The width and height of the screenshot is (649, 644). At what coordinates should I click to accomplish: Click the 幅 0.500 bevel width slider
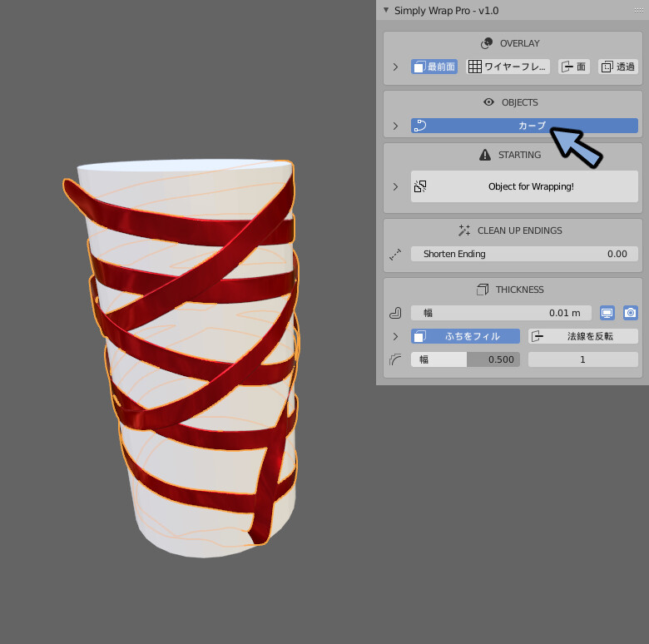click(x=465, y=359)
